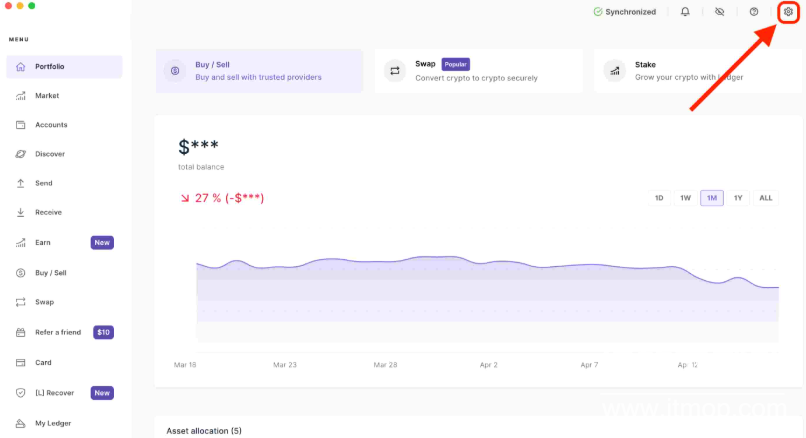Select the 1W chart time range
The height and width of the screenshot is (438, 806).
point(685,198)
